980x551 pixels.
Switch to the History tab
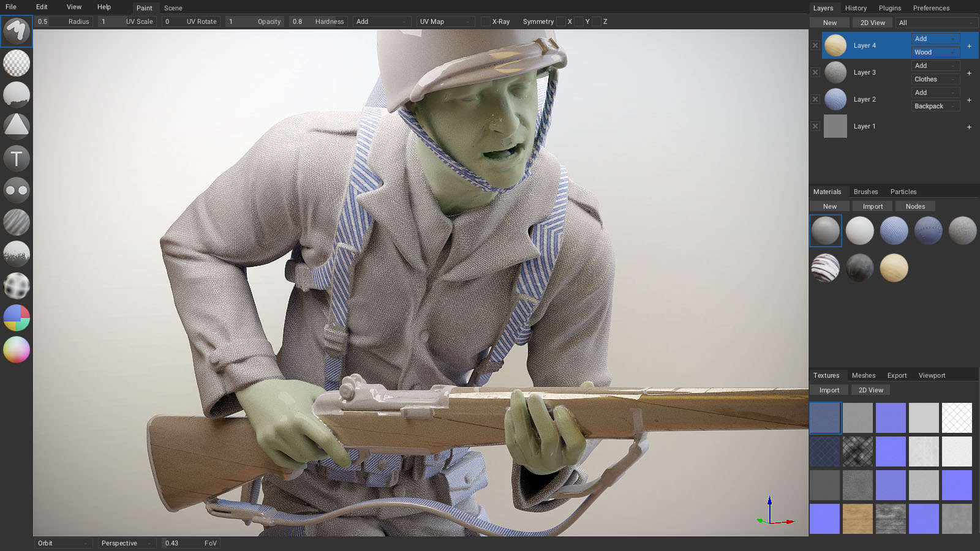pyautogui.click(x=856, y=8)
